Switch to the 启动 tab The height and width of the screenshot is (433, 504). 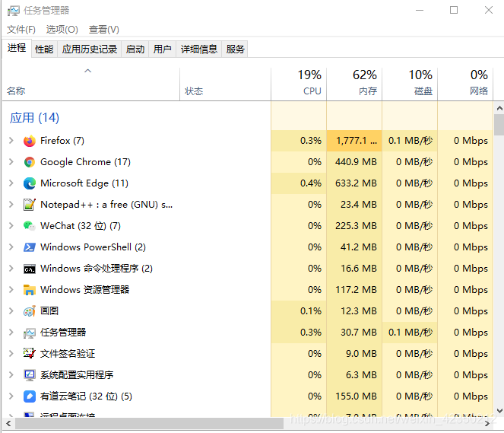(x=135, y=49)
